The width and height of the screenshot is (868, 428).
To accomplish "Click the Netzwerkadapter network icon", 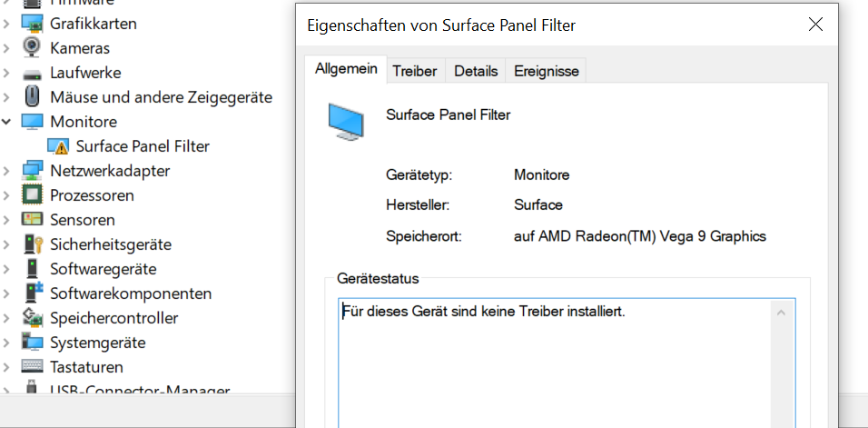I will coord(32,171).
